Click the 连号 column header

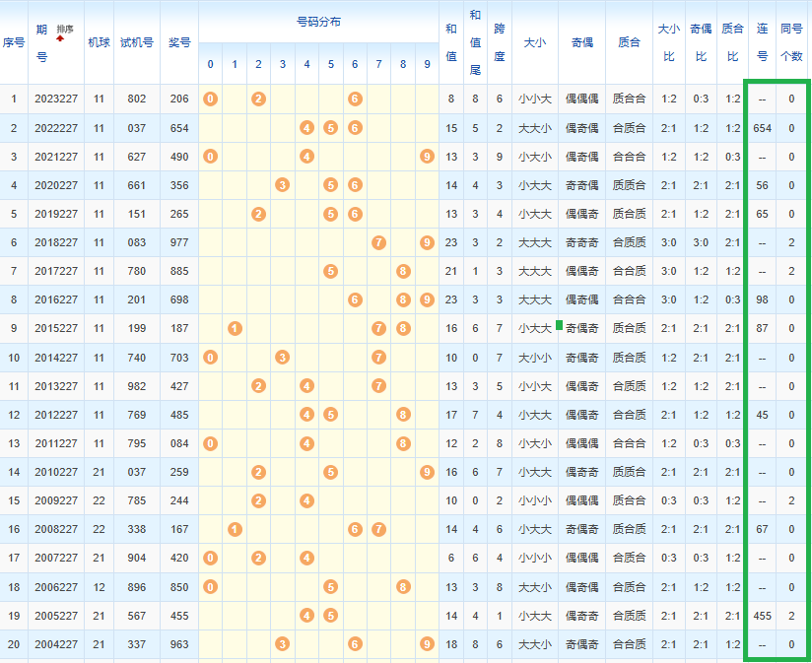[x=762, y=42]
